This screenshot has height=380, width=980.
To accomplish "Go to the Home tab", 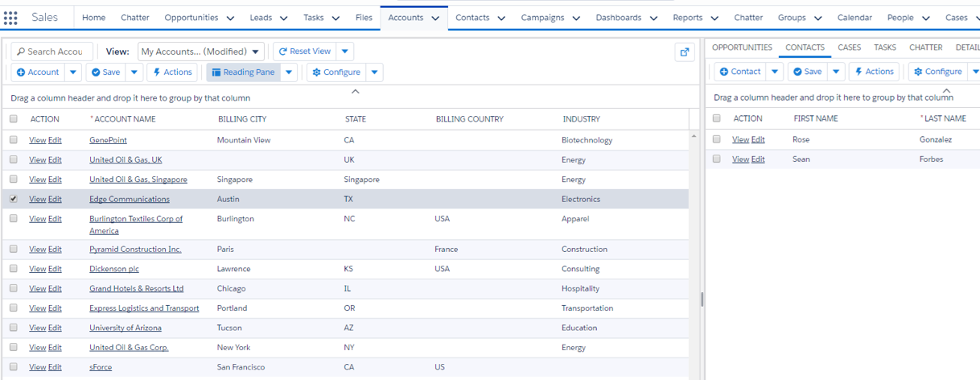I will (x=93, y=18).
